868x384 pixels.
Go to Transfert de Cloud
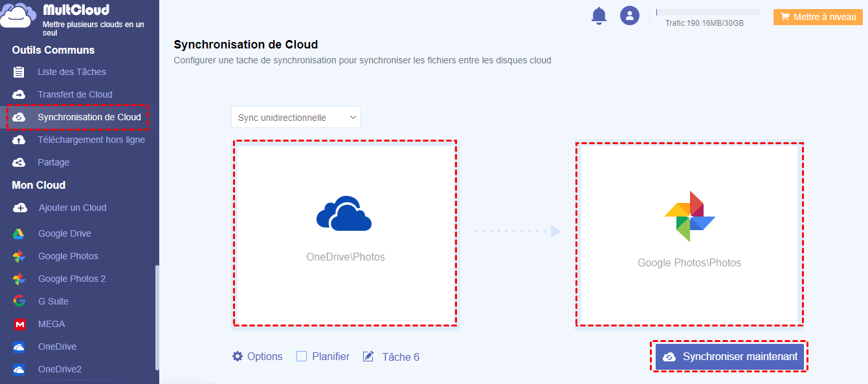(75, 94)
